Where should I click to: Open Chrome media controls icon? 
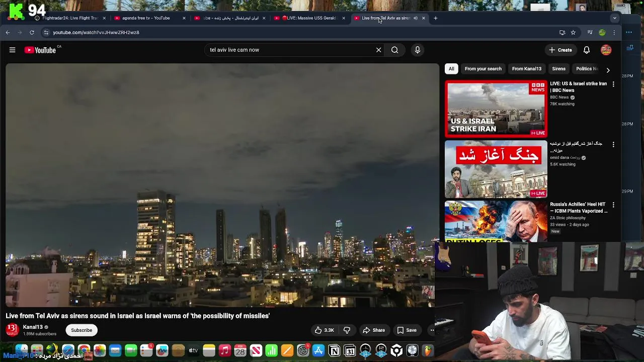(x=590, y=32)
